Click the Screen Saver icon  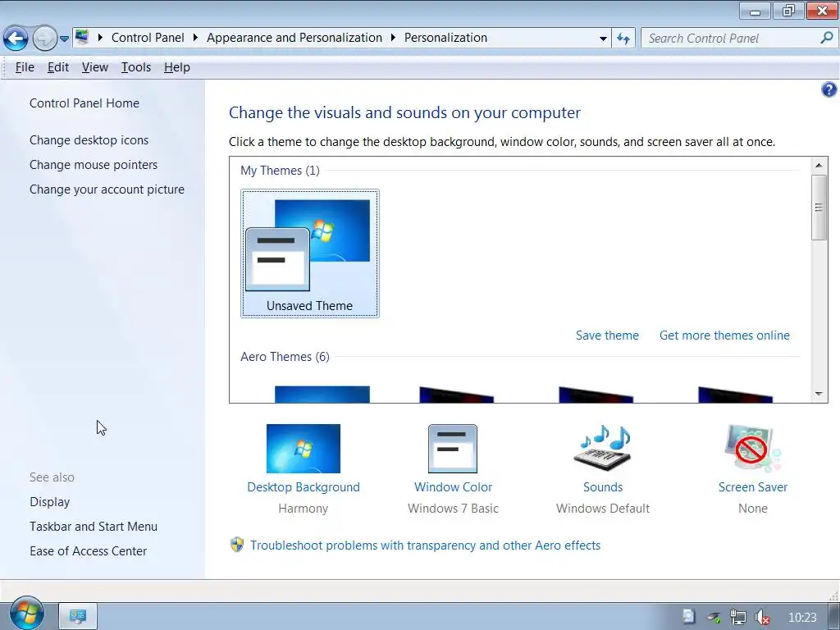(x=753, y=449)
